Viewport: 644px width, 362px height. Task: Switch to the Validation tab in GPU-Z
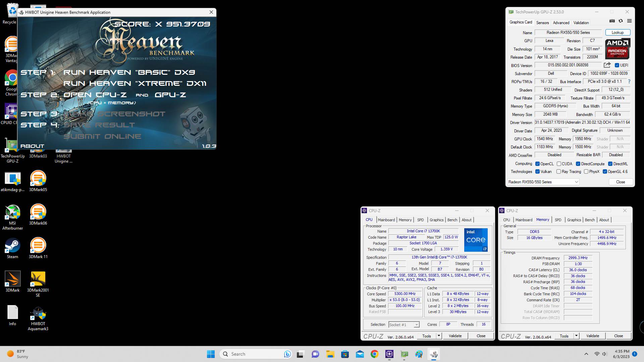[581, 23]
